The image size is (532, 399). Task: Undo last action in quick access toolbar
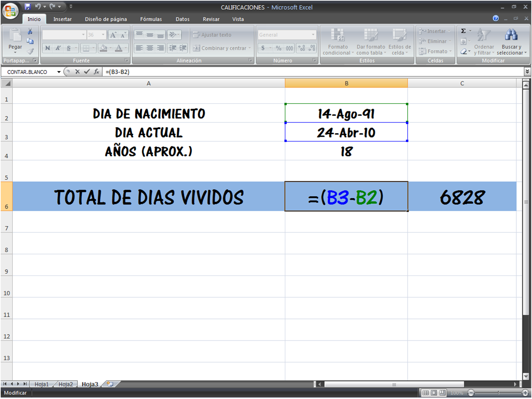pos(37,6)
